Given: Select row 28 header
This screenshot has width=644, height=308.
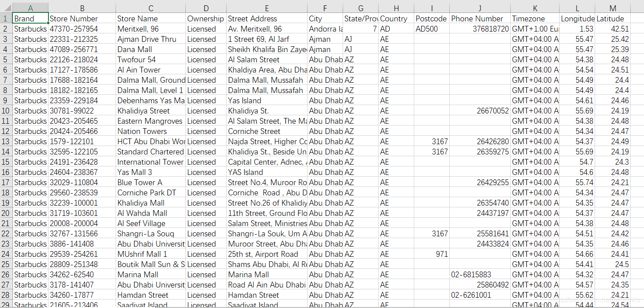Looking at the screenshot, I should (6, 295).
